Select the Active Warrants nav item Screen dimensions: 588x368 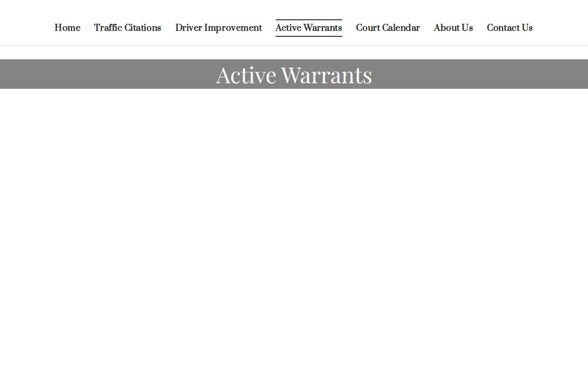(x=309, y=28)
